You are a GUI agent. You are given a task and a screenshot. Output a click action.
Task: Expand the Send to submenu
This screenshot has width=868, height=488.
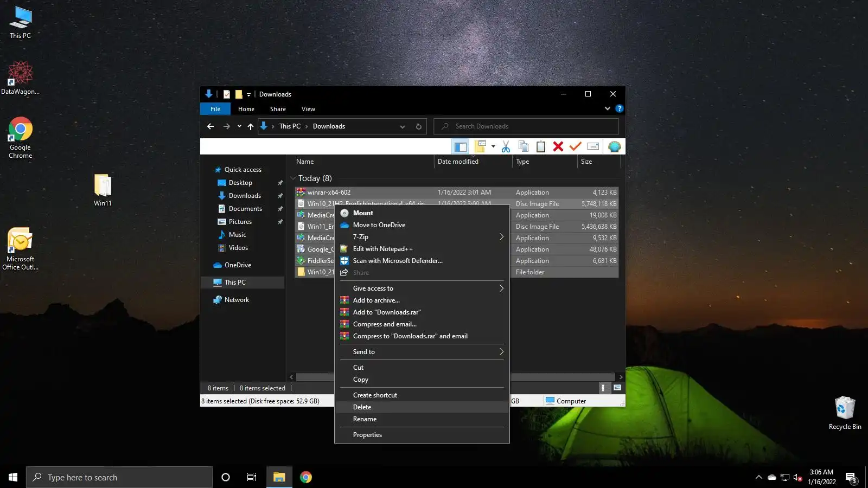(x=422, y=352)
